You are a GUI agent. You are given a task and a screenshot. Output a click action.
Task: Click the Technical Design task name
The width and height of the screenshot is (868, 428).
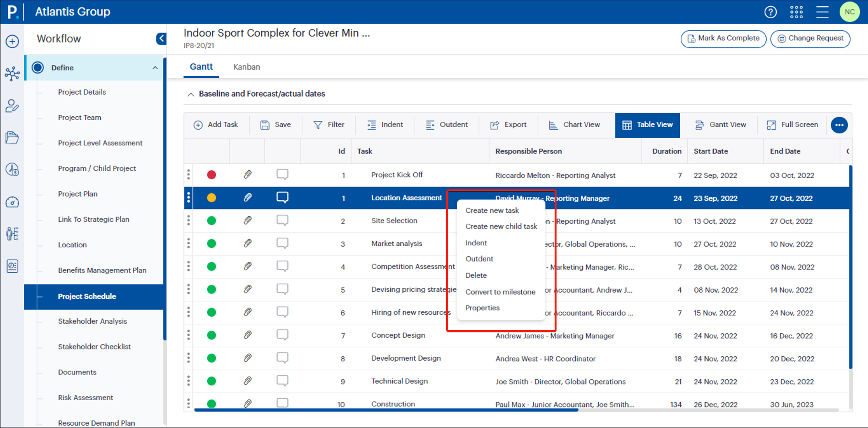pos(399,381)
